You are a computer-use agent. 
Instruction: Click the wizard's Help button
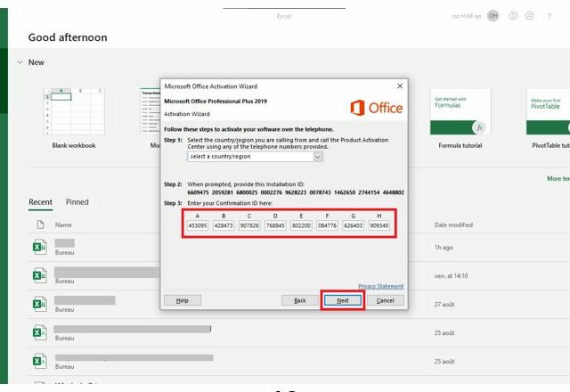(182, 300)
